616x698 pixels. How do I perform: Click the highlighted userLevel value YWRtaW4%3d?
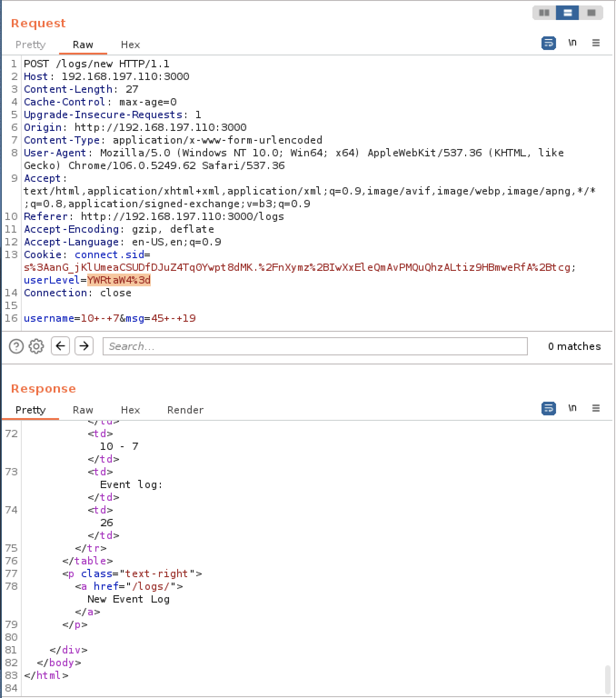[119, 280]
